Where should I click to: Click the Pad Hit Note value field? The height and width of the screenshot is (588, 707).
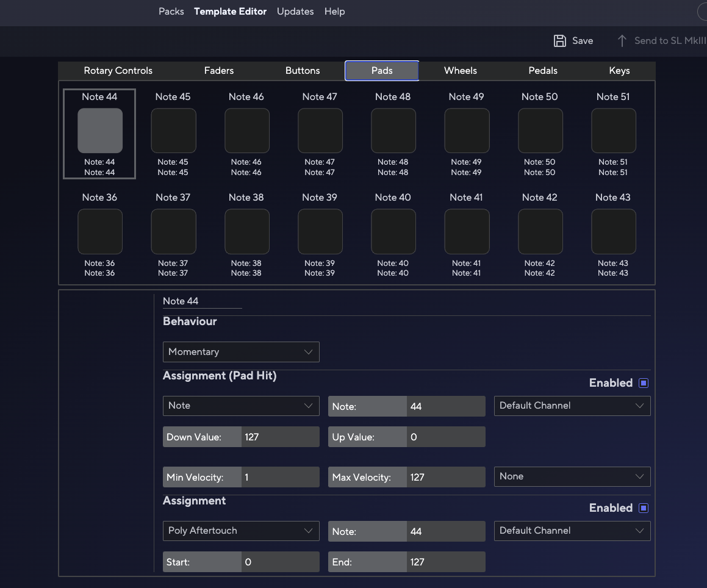click(x=445, y=406)
